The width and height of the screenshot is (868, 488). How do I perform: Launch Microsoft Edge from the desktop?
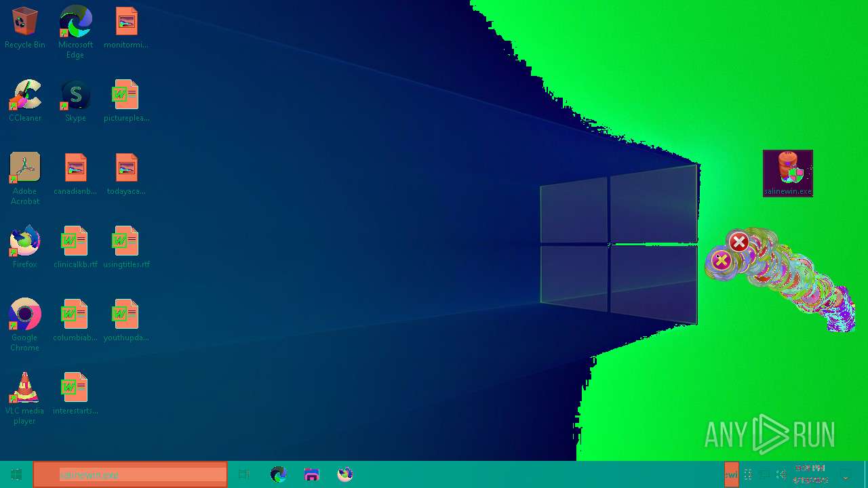pos(75,32)
